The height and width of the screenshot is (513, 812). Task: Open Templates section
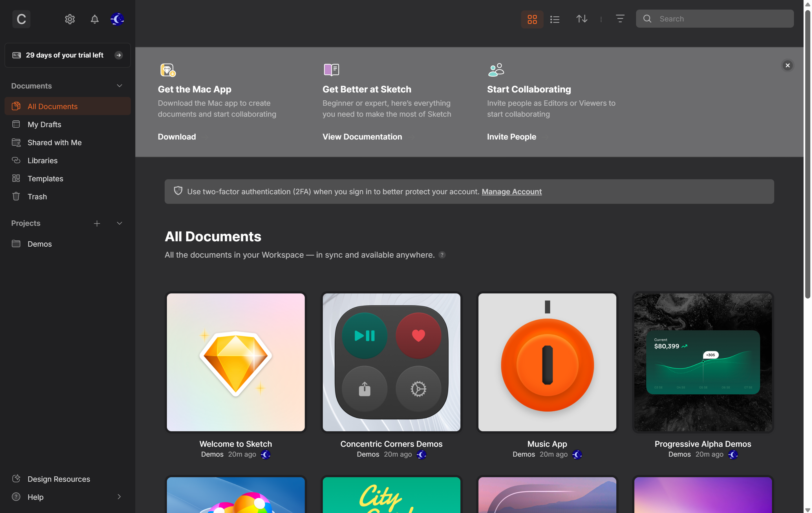(x=67, y=178)
